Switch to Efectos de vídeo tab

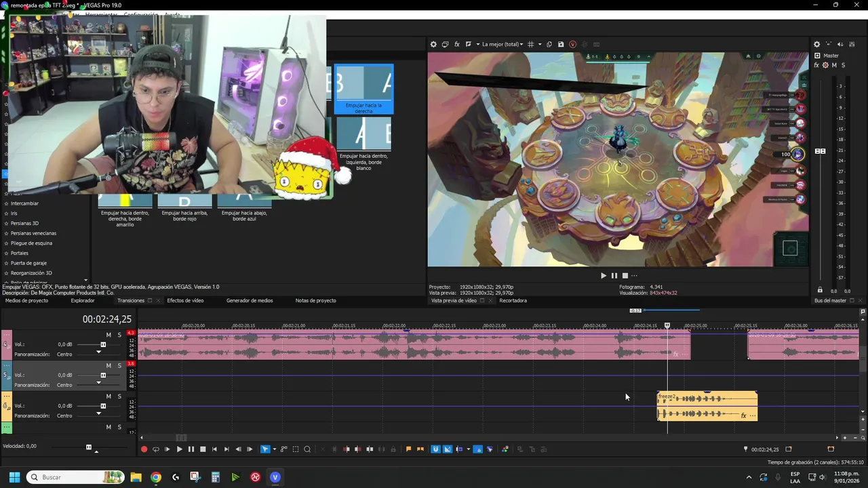pyautogui.click(x=185, y=300)
